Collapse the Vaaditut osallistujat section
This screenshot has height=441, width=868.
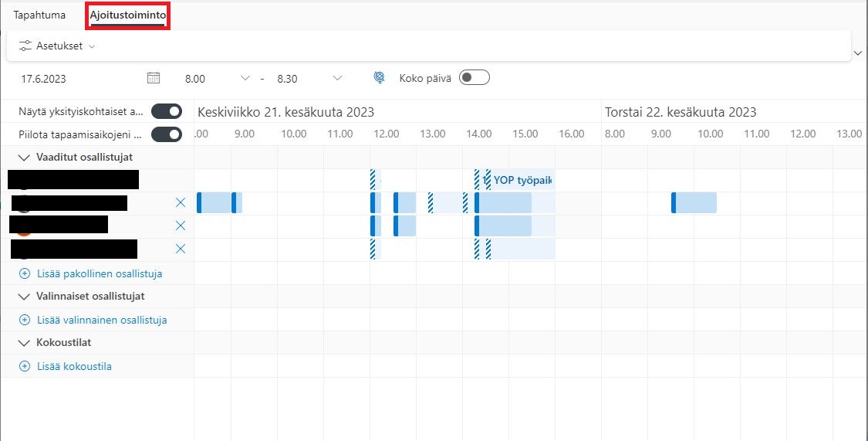click(24, 158)
